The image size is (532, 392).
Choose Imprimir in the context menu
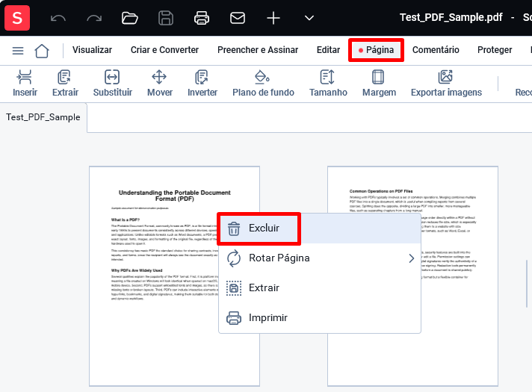pyautogui.click(x=320, y=318)
